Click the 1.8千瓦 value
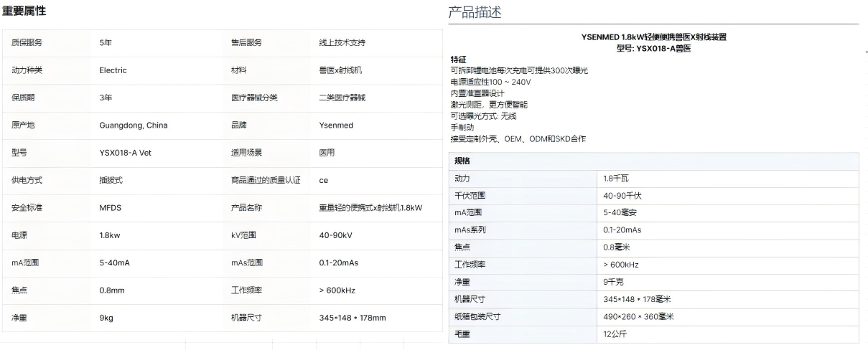The width and height of the screenshot is (868, 350). click(x=616, y=178)
